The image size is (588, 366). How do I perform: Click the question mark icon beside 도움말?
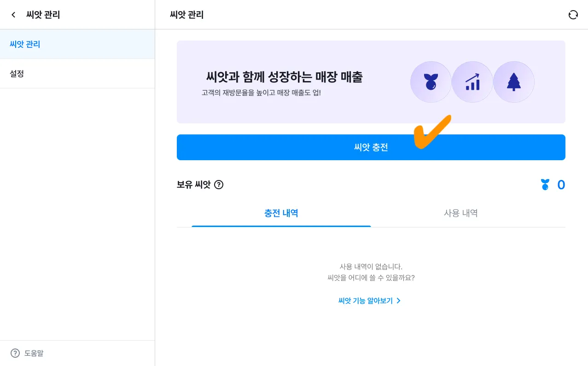pos(15,353)
